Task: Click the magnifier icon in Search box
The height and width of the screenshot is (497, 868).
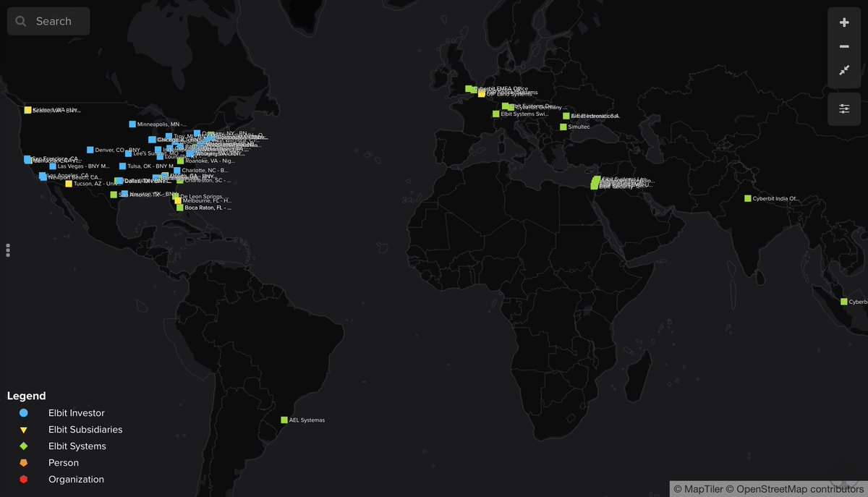Action: 20,22
